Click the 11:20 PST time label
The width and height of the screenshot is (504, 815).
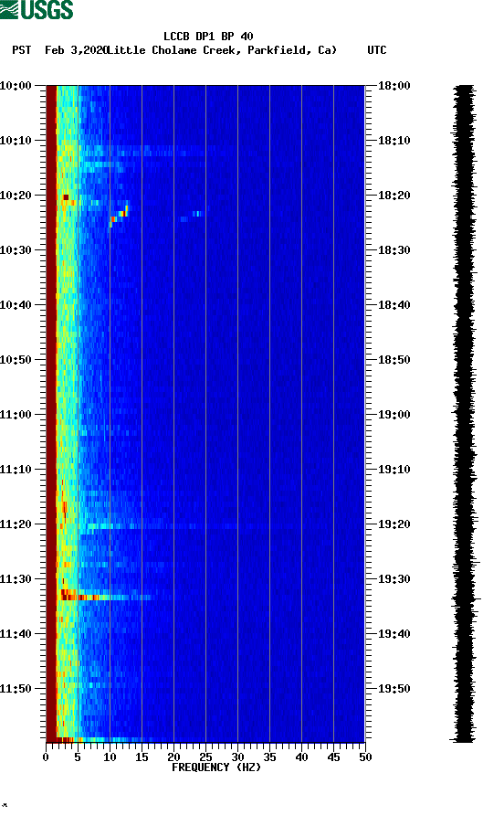(16, 524)
